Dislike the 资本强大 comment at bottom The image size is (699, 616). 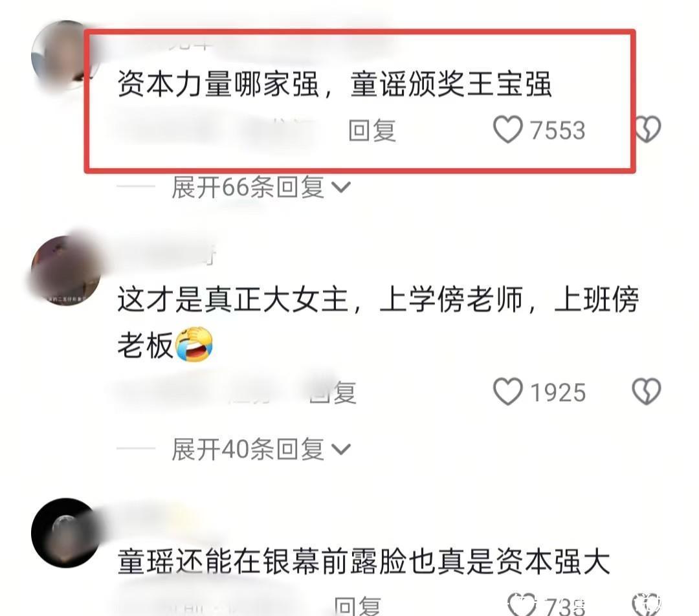click(x=647, y=604)
